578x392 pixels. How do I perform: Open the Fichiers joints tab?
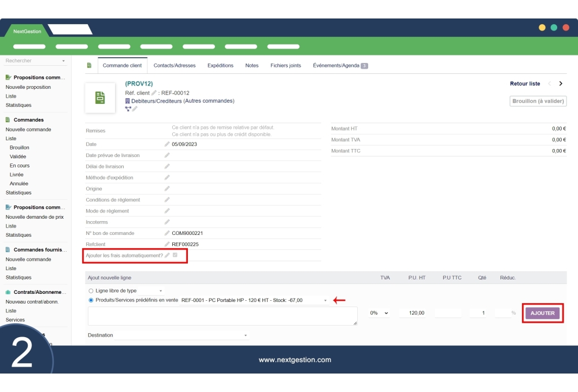coord(286,65)
